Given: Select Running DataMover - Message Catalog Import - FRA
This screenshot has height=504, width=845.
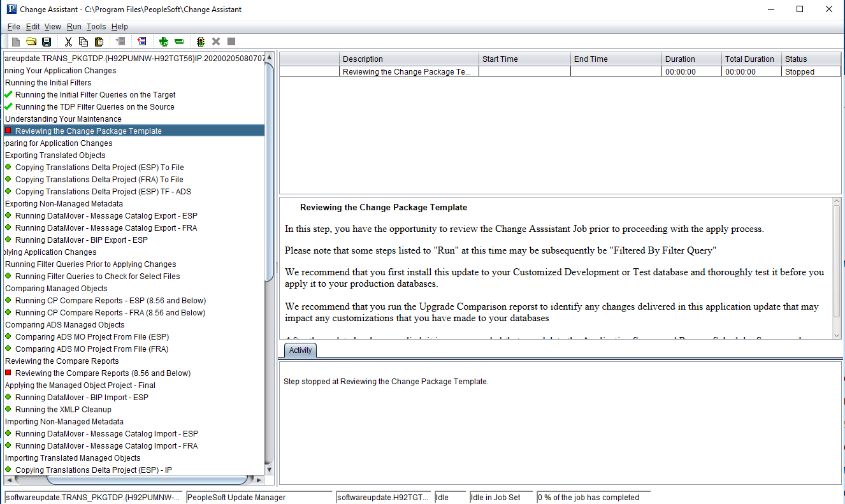Looking at the screenshot, I should pos(106,445).
